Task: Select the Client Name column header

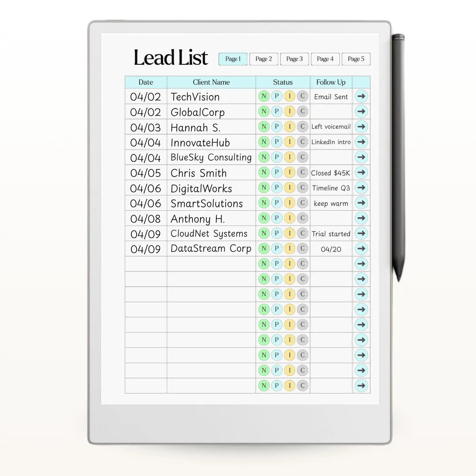Action: click(211, 82)
